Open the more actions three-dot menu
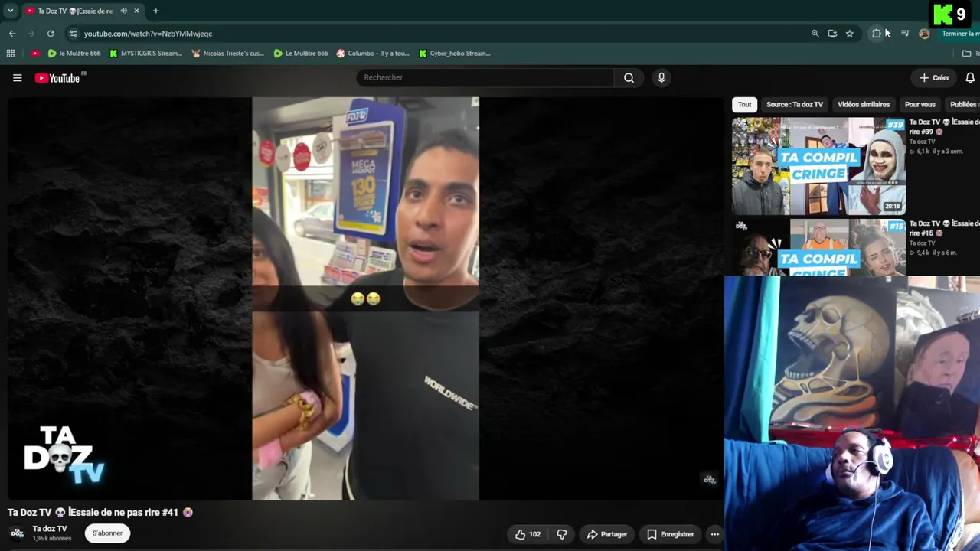 pyautogui.click(x=714, y=534)
